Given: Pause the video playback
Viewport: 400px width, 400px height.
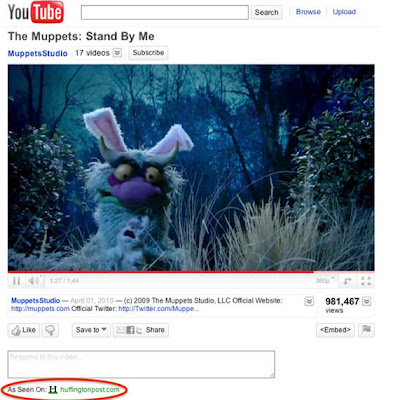Looking at the screenshot, I should pyautogui.click(x=16, y=281).
